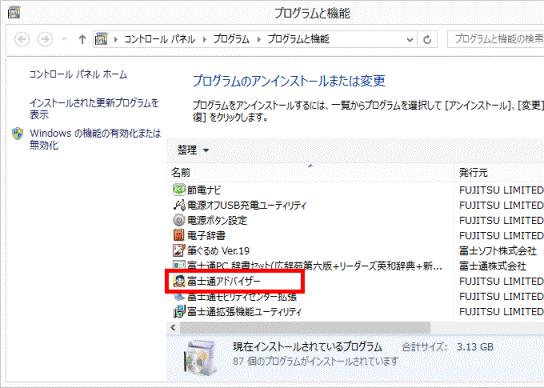Select the 富士通アドバイザー program name
The image size is (544, 388).
[x=224, y=281]
